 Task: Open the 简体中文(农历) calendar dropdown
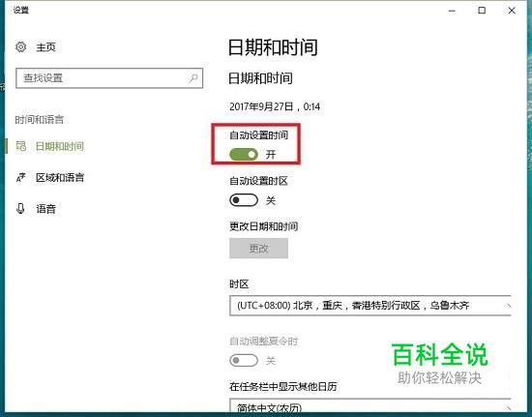point(370,406)
